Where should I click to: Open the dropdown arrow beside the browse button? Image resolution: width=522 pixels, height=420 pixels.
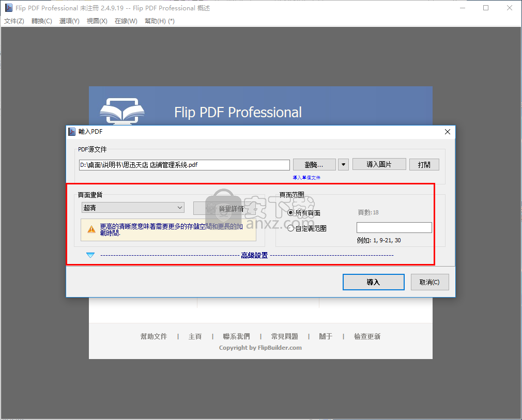[x=343, y=164]
